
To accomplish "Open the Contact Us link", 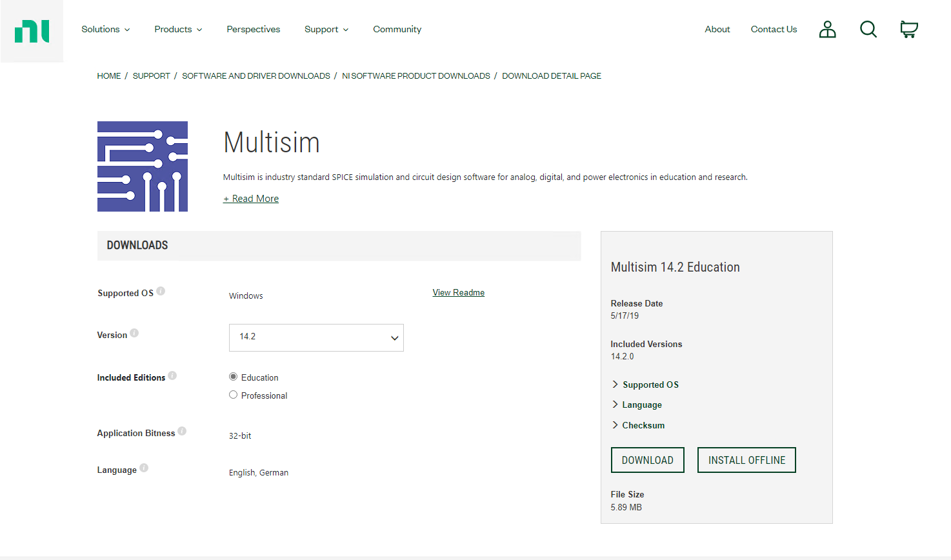I will pos(774,29).
